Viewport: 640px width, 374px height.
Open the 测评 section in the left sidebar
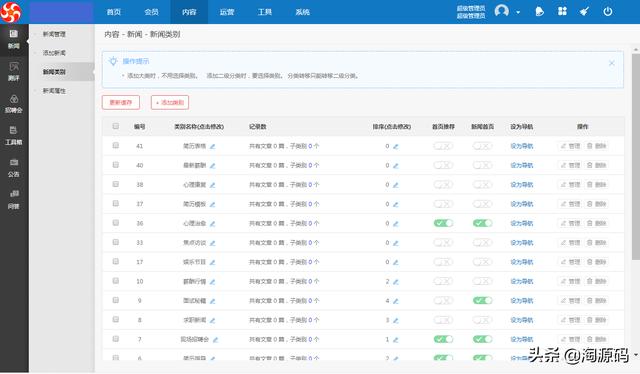tap(14, 71)
